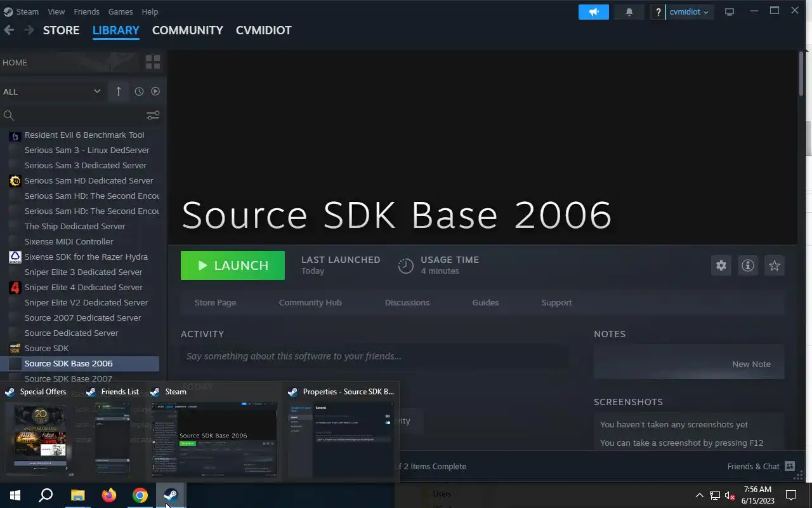Click the library search magnifier icon

(9, 116)
